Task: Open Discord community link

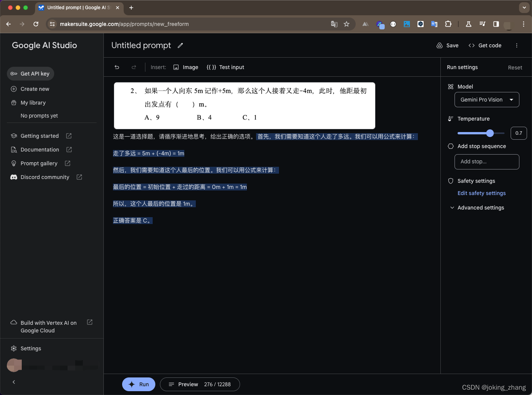Action: tap(46, 177)
